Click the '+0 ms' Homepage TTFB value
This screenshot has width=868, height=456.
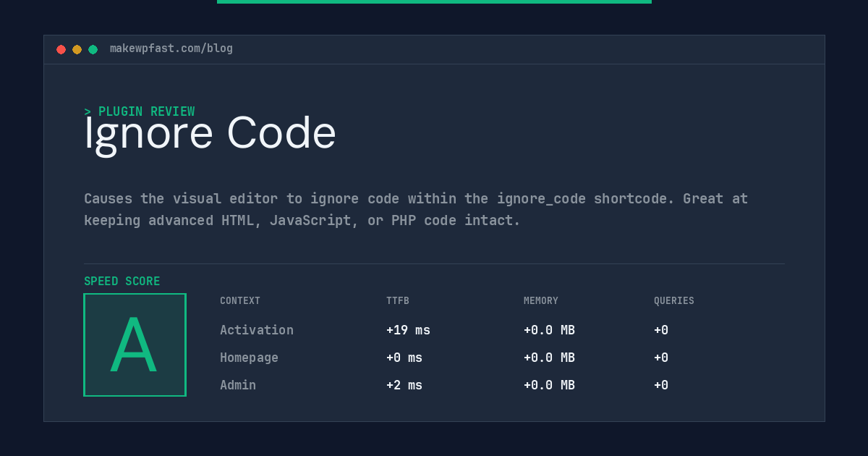(x=404, y=358)
